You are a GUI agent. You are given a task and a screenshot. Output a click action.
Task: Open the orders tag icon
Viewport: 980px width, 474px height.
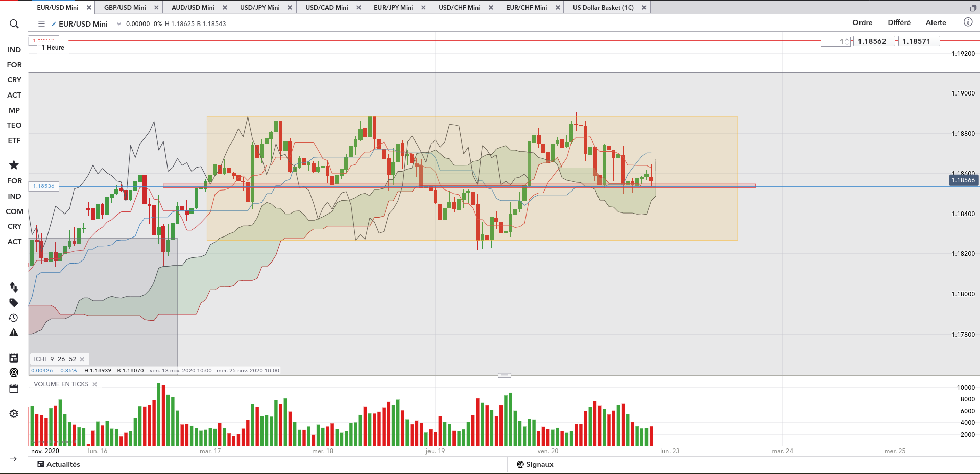tap(14, 302)
